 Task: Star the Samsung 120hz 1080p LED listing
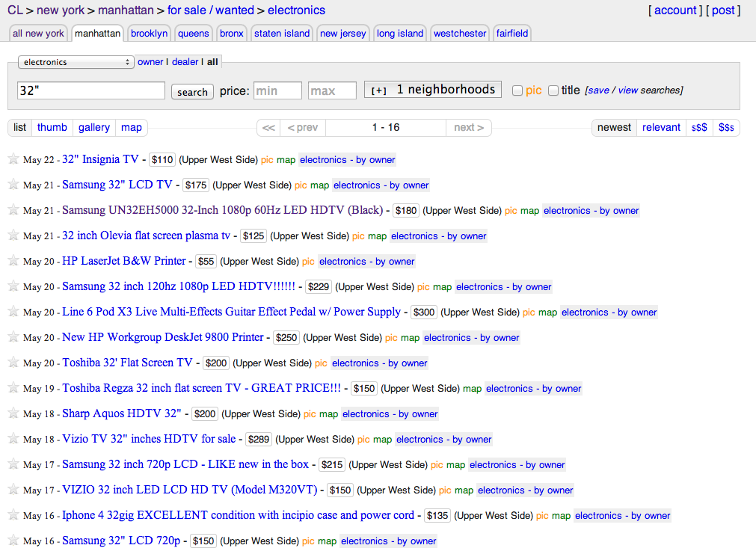point(13,286)
